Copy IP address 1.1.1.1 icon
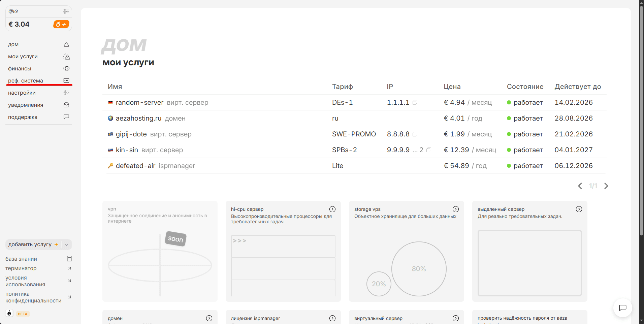 [x=415, y=102]
